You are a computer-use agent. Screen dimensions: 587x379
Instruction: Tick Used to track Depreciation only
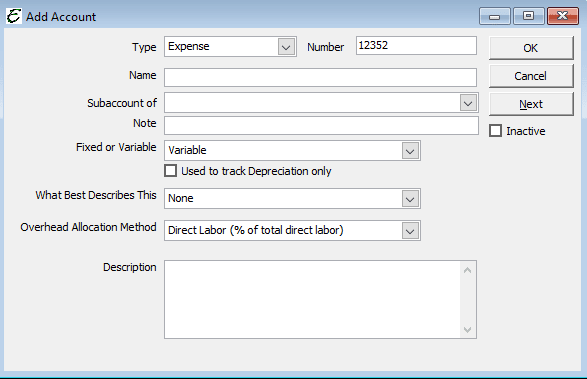pyautogui.click(x=171, y=171)
